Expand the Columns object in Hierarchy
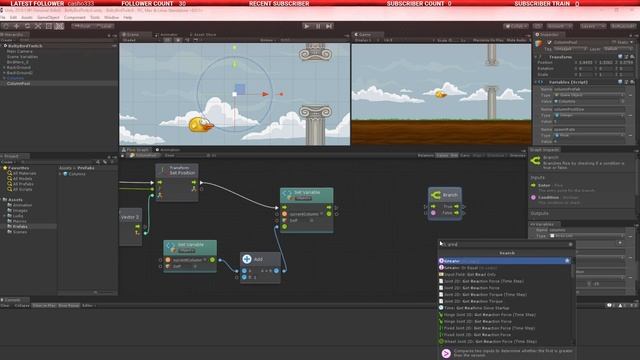Image resolution: width=640 pixels, height=360 pixels. [x=4, y=78]
